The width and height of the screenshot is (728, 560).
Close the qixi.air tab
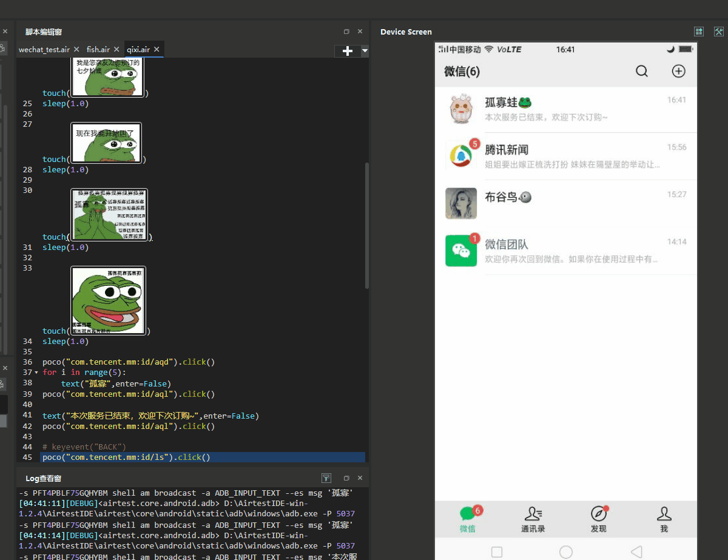(157, 50)
